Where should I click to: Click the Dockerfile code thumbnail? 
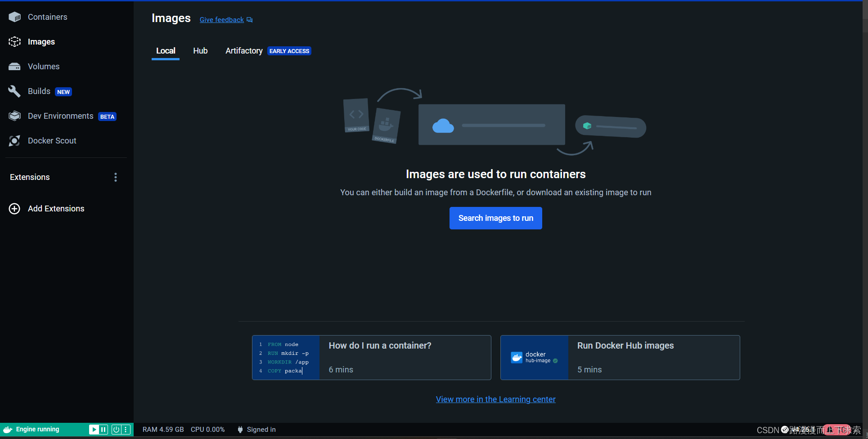[286, 358]
